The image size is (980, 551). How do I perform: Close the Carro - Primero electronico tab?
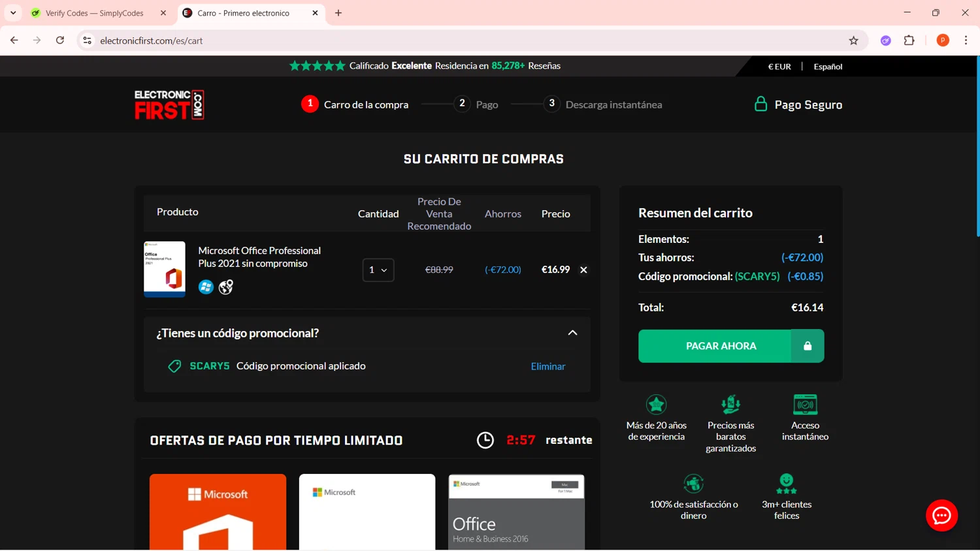[315, 13]
